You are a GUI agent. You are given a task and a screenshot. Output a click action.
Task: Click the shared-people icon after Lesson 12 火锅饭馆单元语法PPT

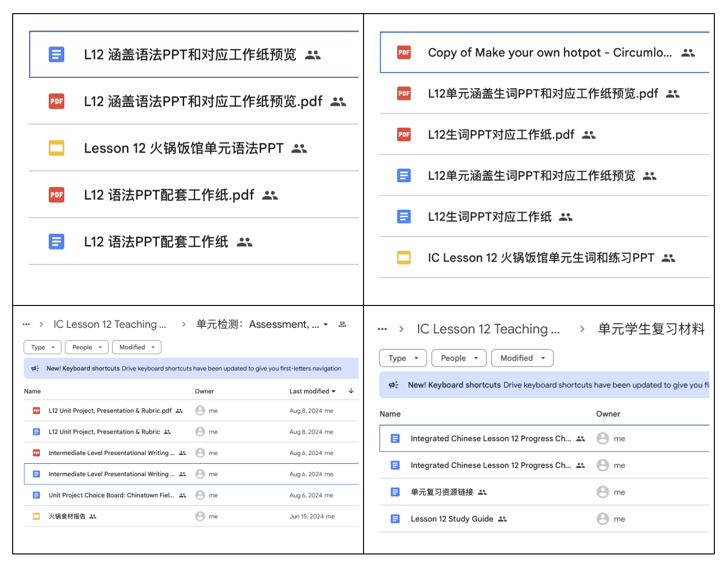coord(299,149)
